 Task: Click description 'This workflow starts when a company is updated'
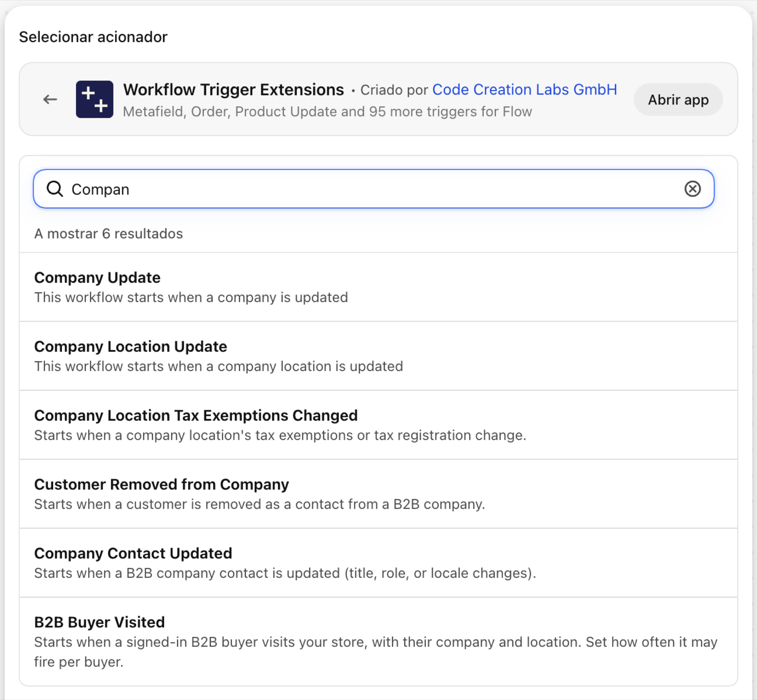click(x=191, y=297)
